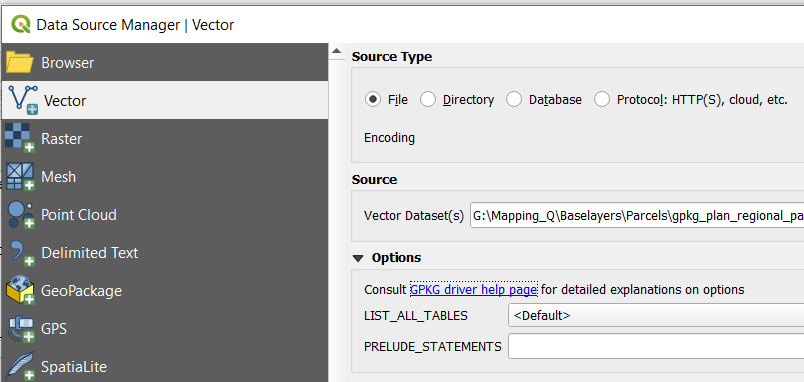Select the File source type

387,99
